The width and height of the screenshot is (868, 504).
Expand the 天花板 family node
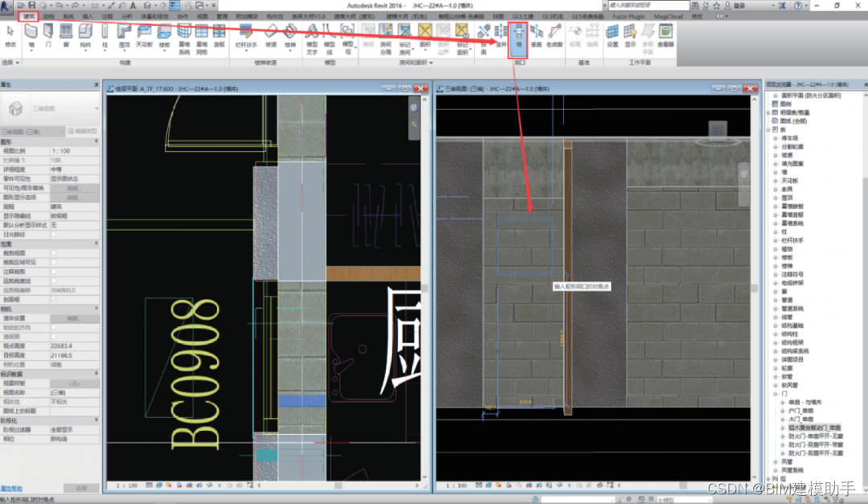(776, 181)
